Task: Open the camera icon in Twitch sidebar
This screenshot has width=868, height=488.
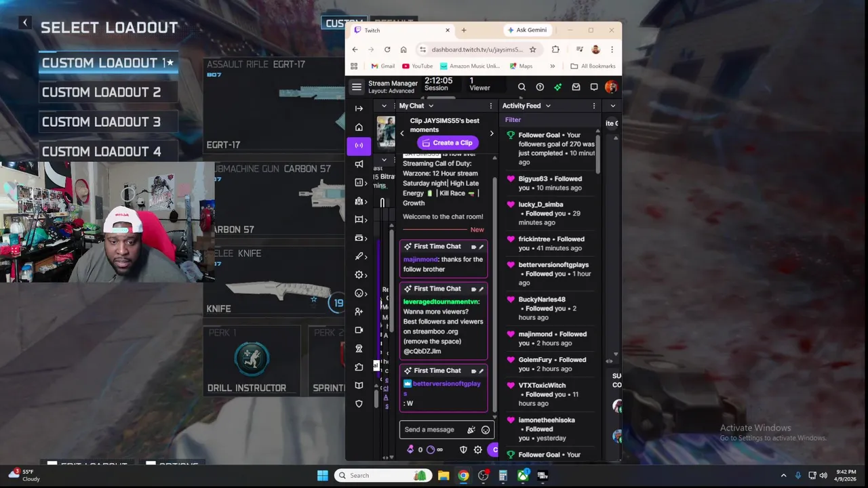Action: coord(359,330)
